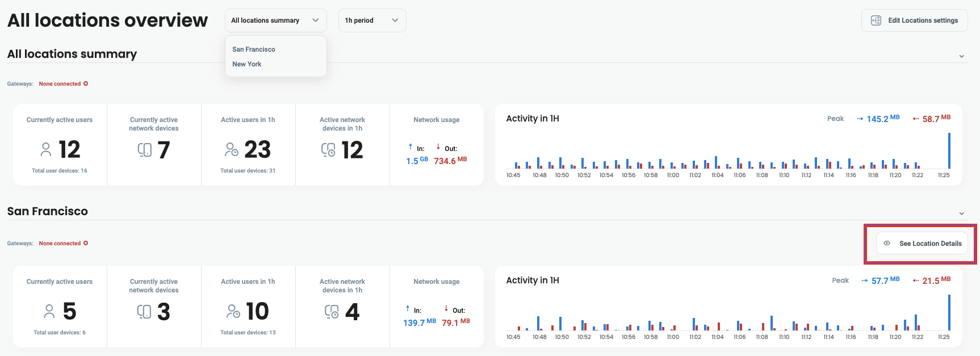Click the Edit Locations settings icon
The height and width of the screenshot is (356, 980).
pyautogui.click(x=876, y=20)
